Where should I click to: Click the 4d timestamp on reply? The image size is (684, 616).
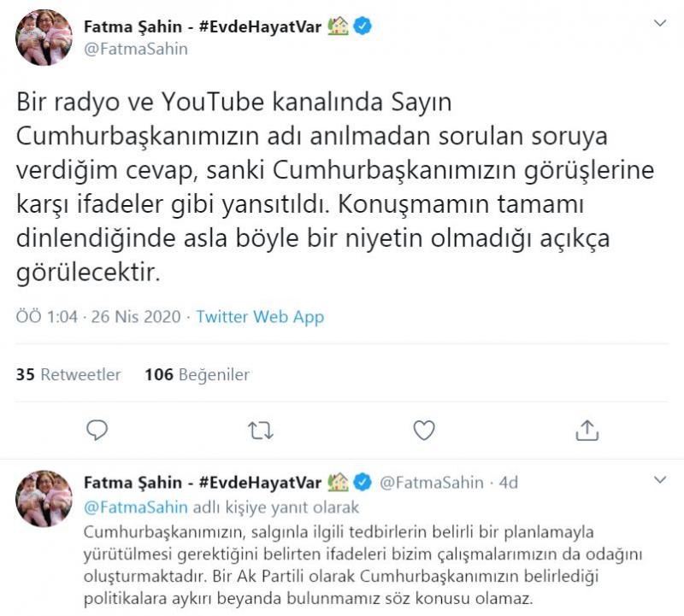(508, 483)
